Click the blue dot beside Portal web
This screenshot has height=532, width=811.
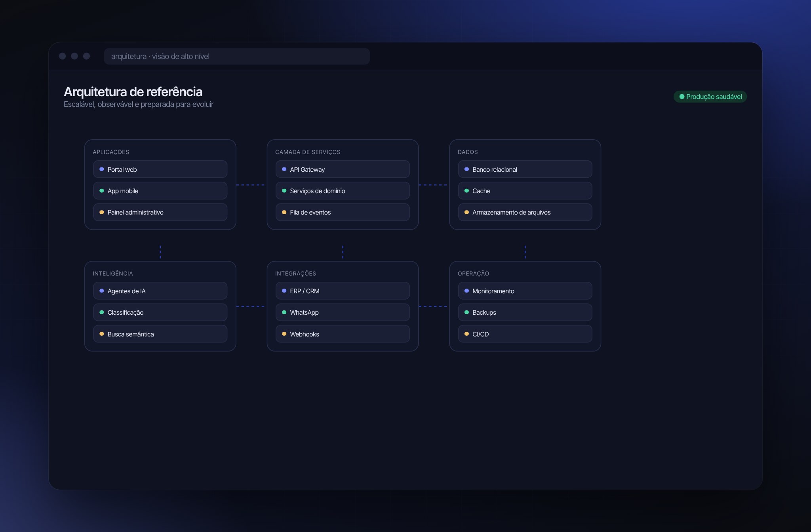[101, 169]
